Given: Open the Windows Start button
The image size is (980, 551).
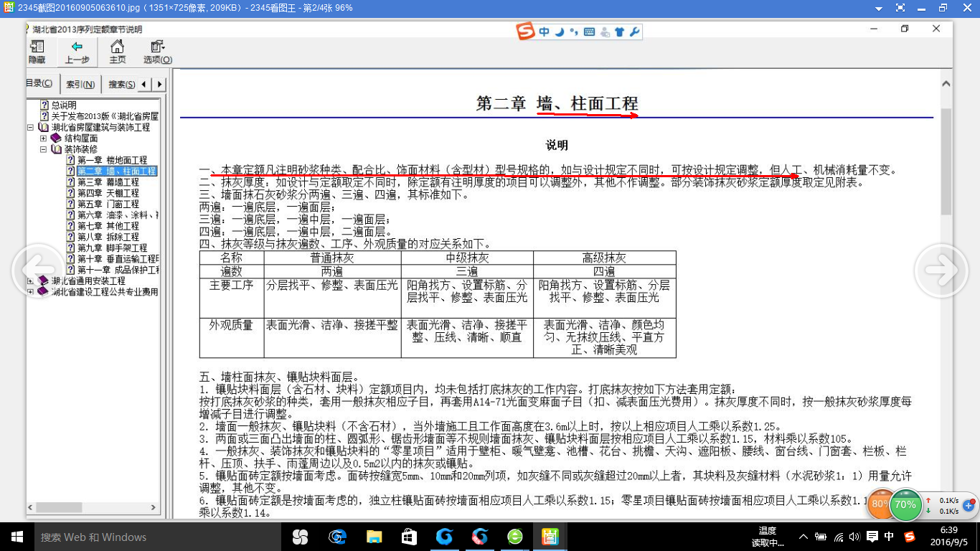Looking at the screenshot, I should pyautogui.click(x=17, y=537).
